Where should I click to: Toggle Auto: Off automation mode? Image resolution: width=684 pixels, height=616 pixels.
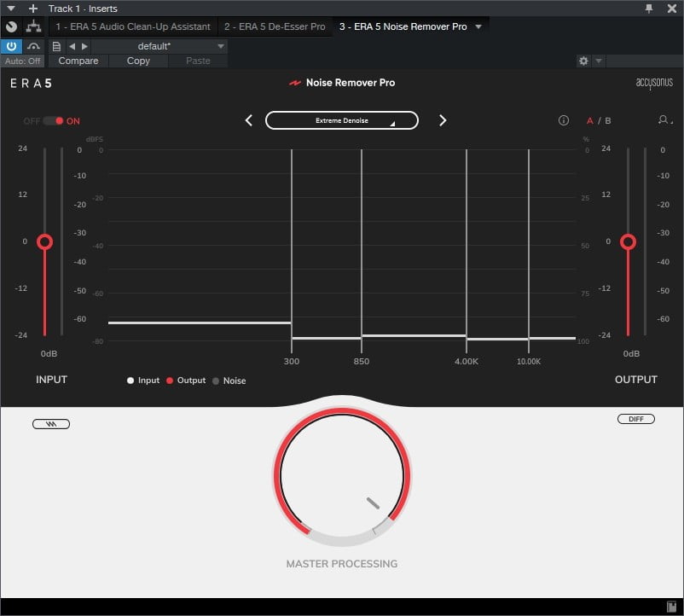[x=22, y=61]
